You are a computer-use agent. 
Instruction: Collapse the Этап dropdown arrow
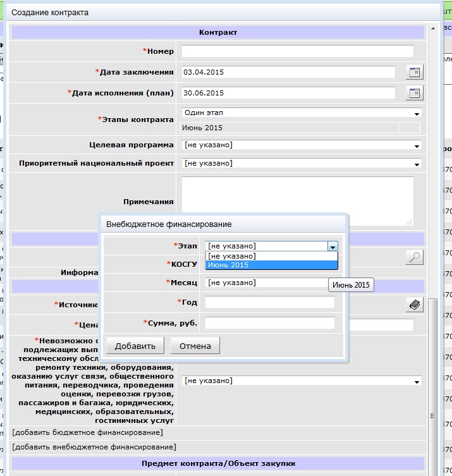pyautogui.click(x=333, y=247)
